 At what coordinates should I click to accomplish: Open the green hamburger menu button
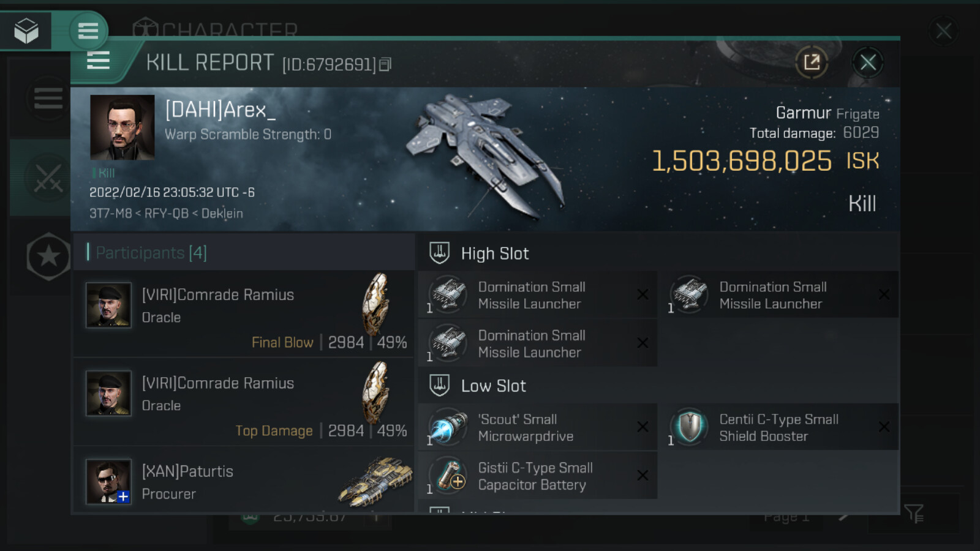pos(88,31)
